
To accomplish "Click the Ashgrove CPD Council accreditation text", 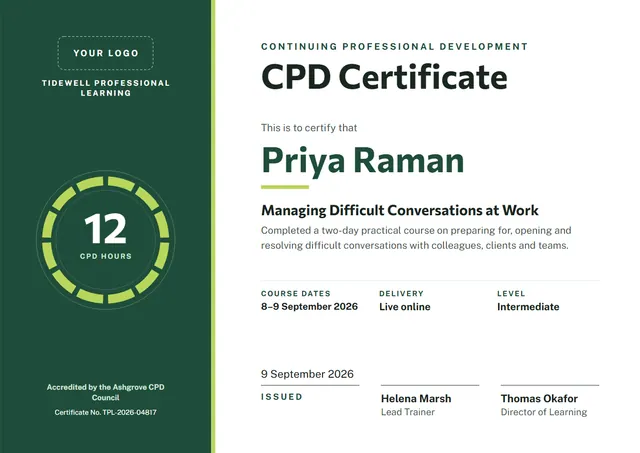I will [x=106, y=392].
